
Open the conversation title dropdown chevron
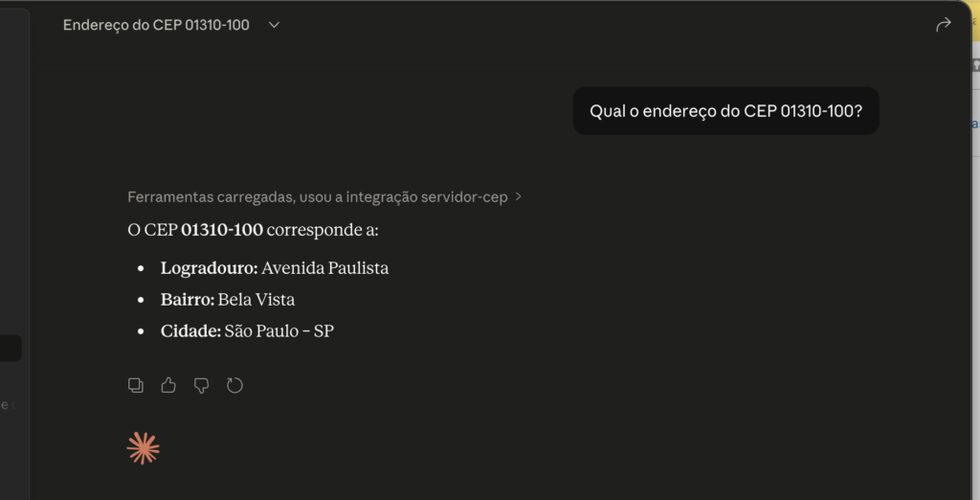pyautogui.click(x=274, y=25)
